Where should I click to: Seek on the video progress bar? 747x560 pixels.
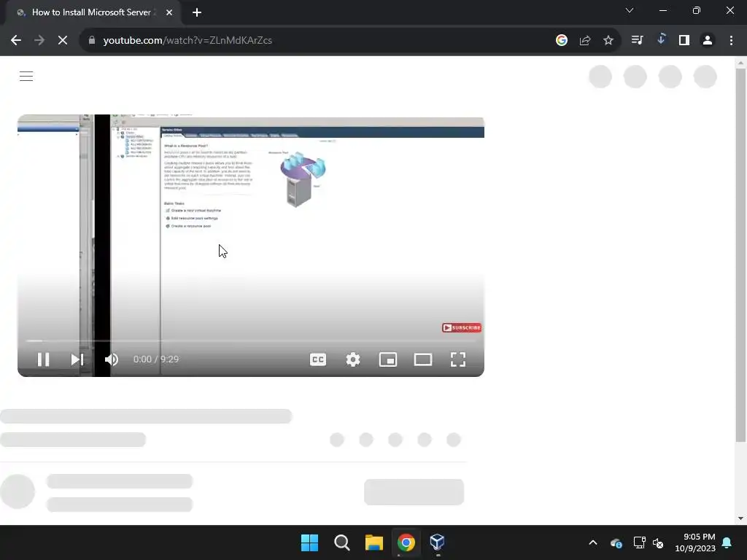pos(251,341)
